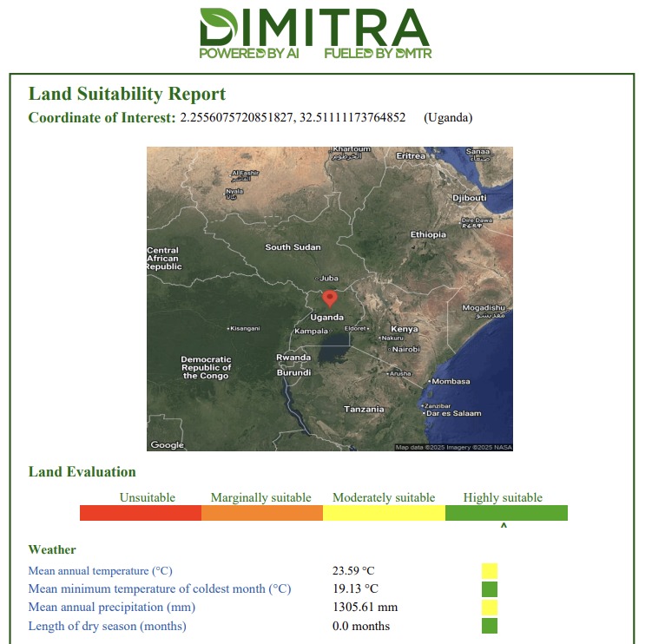Click the Google logo on the map
Viewport: 652px width, 644px height.
168,445
